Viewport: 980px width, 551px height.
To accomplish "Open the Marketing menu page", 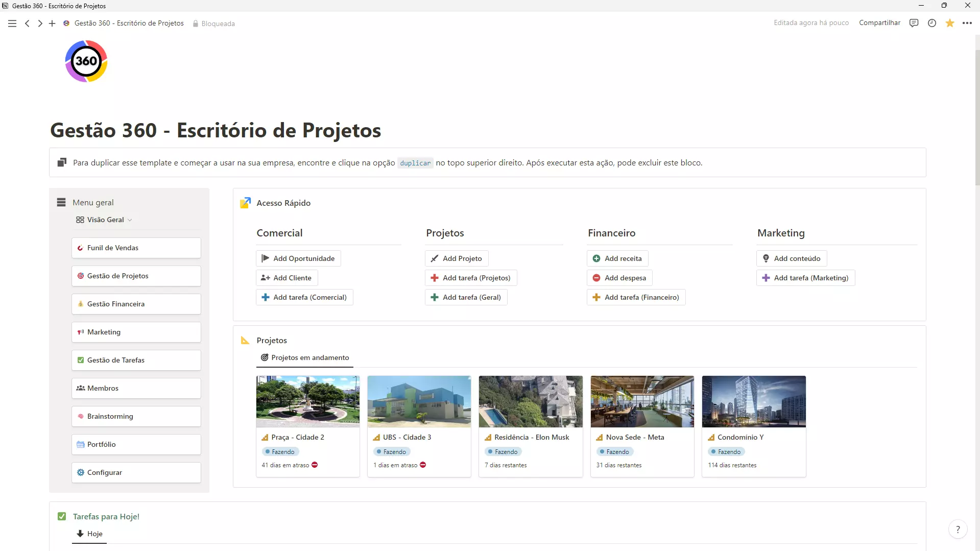I will 136,332.
